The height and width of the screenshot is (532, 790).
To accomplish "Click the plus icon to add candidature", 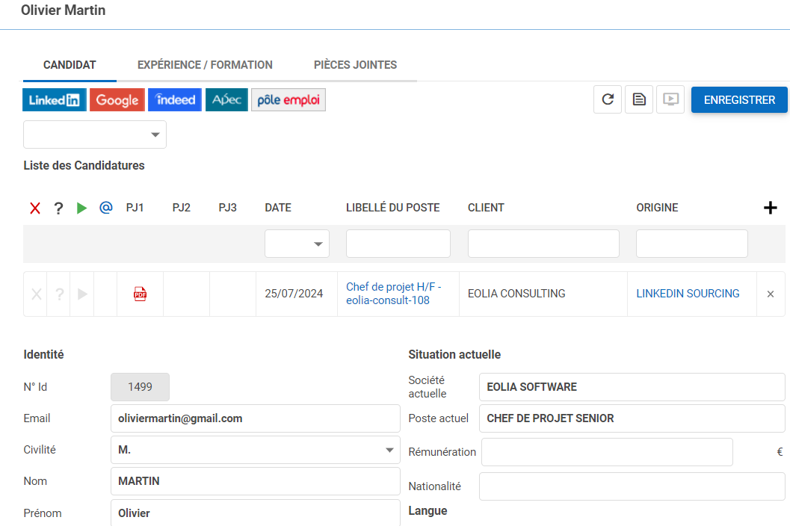I will click(x=770, y=208).
